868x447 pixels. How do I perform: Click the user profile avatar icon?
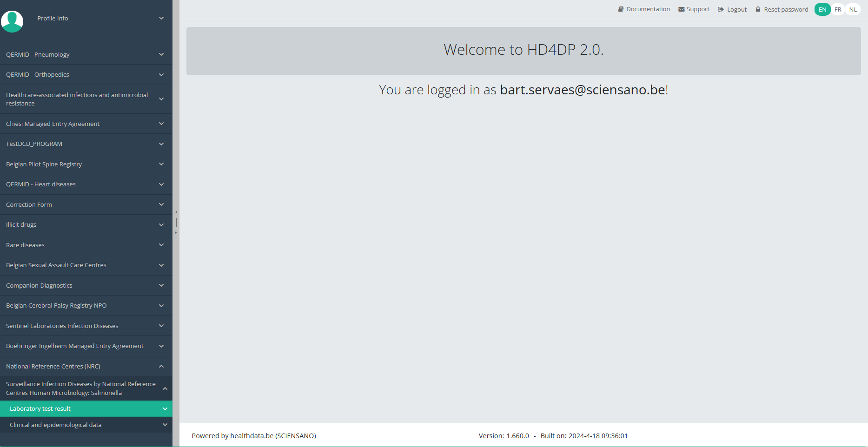[13, 21]
